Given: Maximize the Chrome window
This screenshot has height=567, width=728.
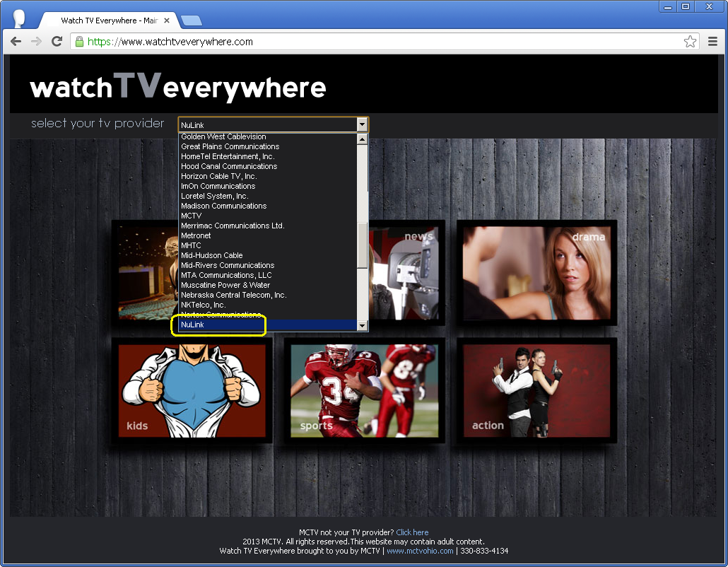Looking at the screenshot, I should click(686, 7).
